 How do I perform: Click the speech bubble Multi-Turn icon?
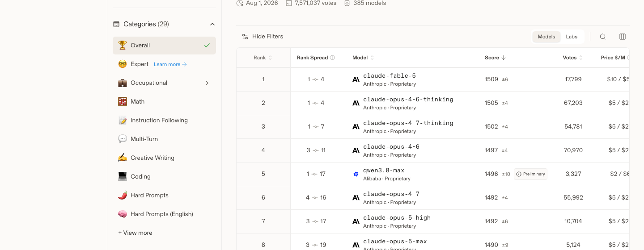tap(123, 139)
